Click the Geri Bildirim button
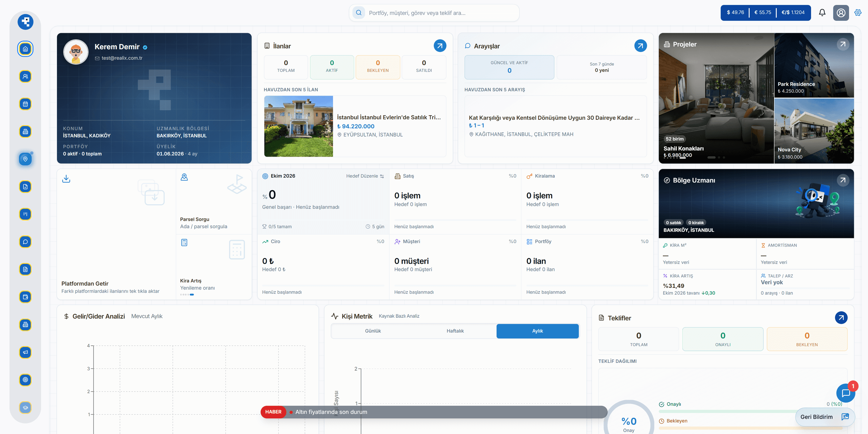This screenshot has height=434, width=868. pos(825,417)
